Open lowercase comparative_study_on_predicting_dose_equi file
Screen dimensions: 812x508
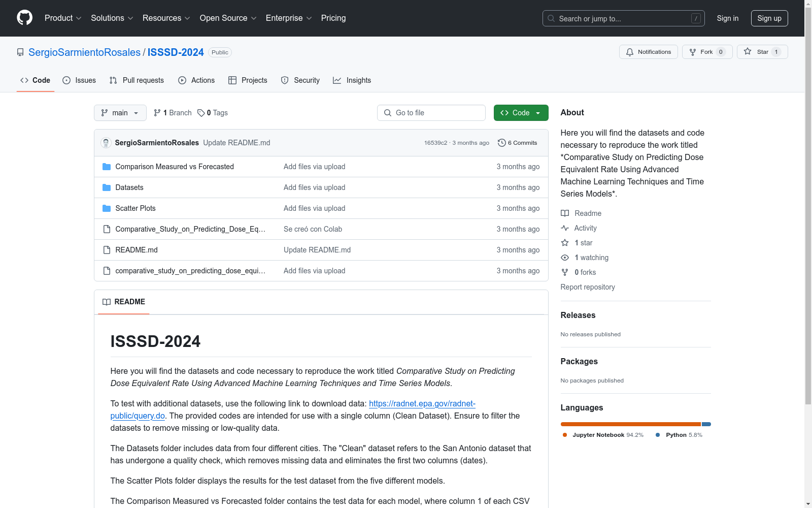190,271
